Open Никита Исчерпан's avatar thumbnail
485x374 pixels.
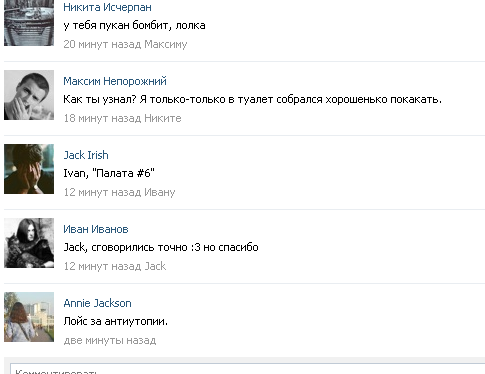click(x=29, y=23)
